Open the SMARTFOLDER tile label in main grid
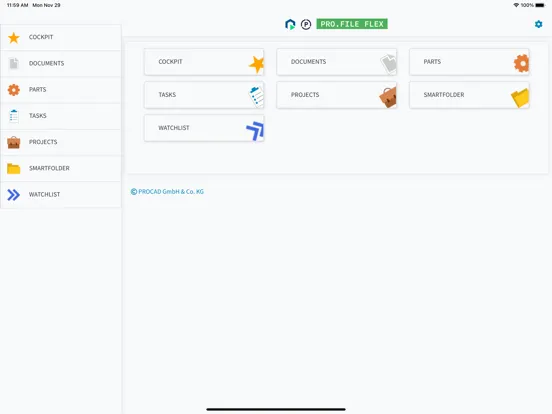552x414 pixels. (444, 95)
